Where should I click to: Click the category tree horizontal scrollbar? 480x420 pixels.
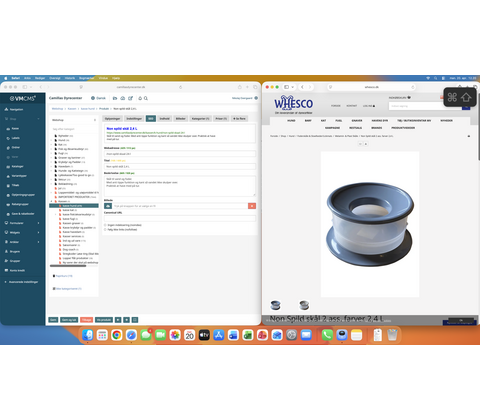[x=68, y=266]
